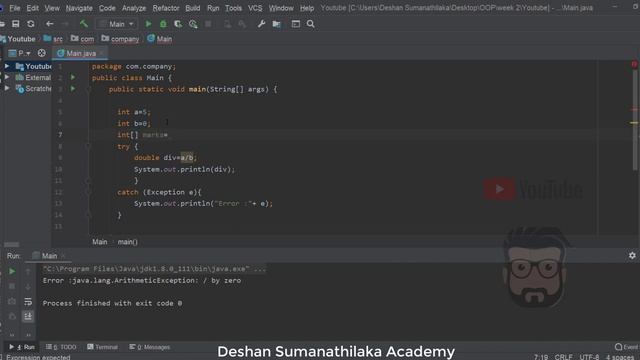This screenshot has width=640, height=360.
Task: Click the dump threads camera icon
Action: pyautogui.click(x=12, y=301)
